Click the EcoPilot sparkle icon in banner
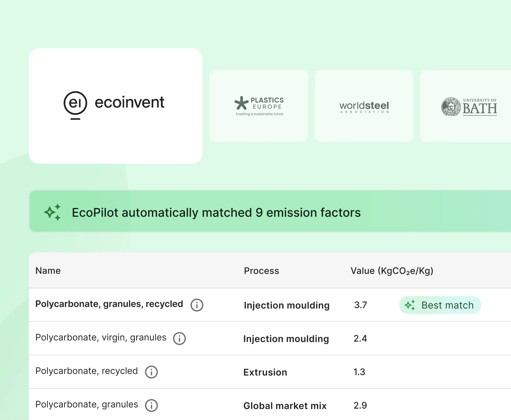 point(52,212)
